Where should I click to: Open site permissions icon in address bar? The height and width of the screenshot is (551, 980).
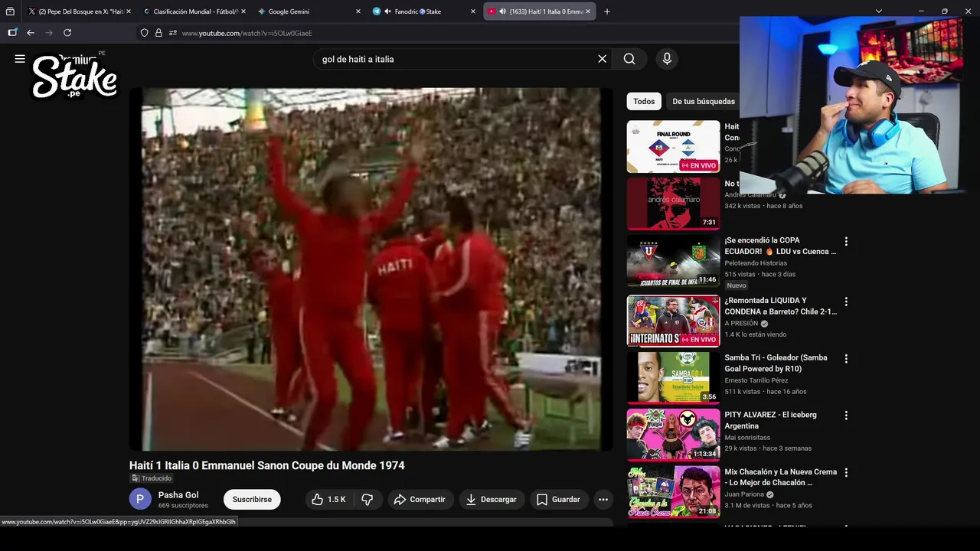point(173,33)
